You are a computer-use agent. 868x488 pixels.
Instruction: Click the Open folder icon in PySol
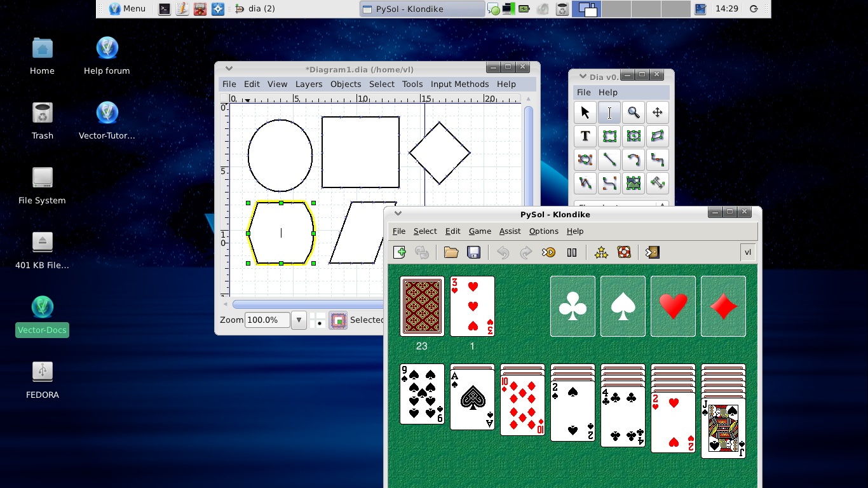451,252
